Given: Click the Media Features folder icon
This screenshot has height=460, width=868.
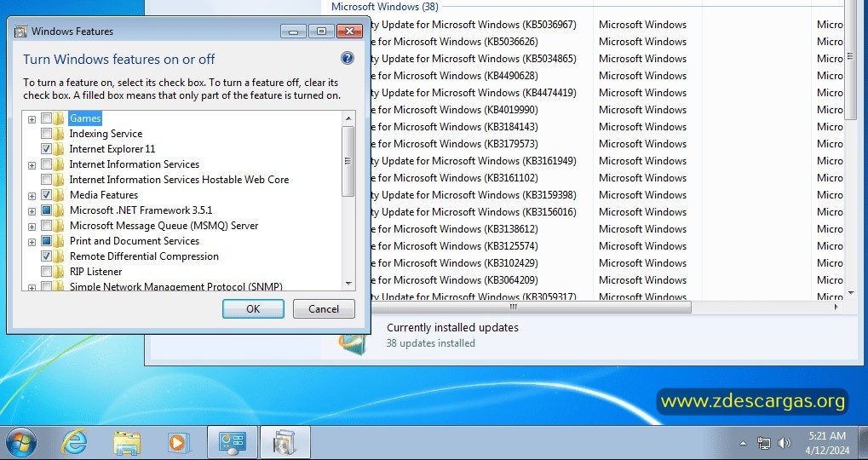Looking at the screenshot, I should pos(59,195).
